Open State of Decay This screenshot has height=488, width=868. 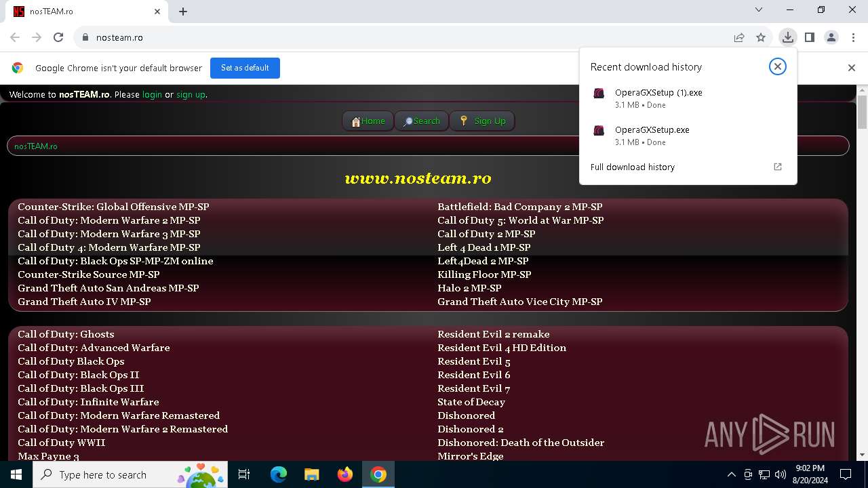471,402
